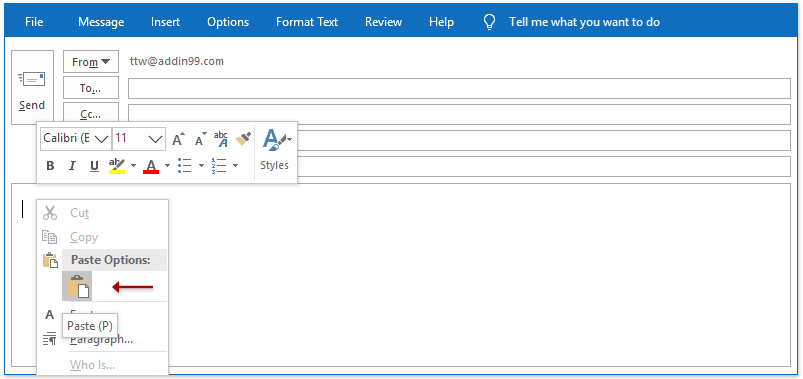Viewport: 803px width, 379px height.
Task: Click Tell me what you want to do
Action: tap(584, 22)
